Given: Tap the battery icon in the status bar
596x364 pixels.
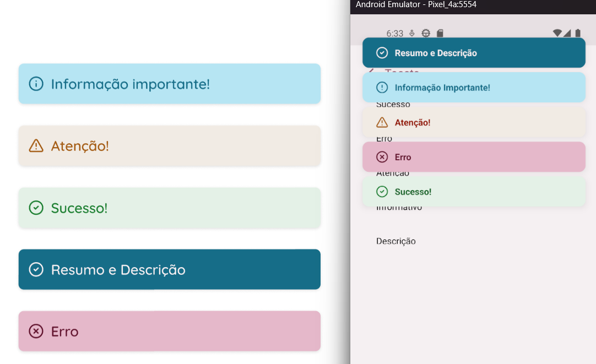Looking at the screenshot, I should (x=578, y=33).
